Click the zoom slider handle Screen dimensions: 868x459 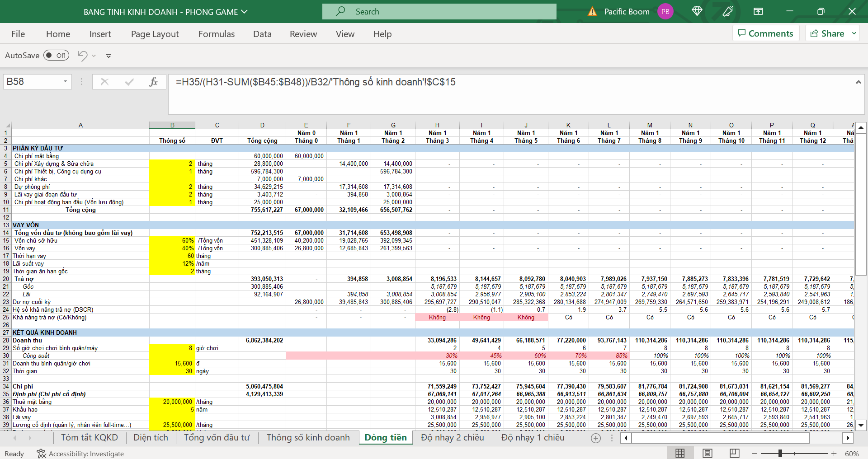click(780, 453)
